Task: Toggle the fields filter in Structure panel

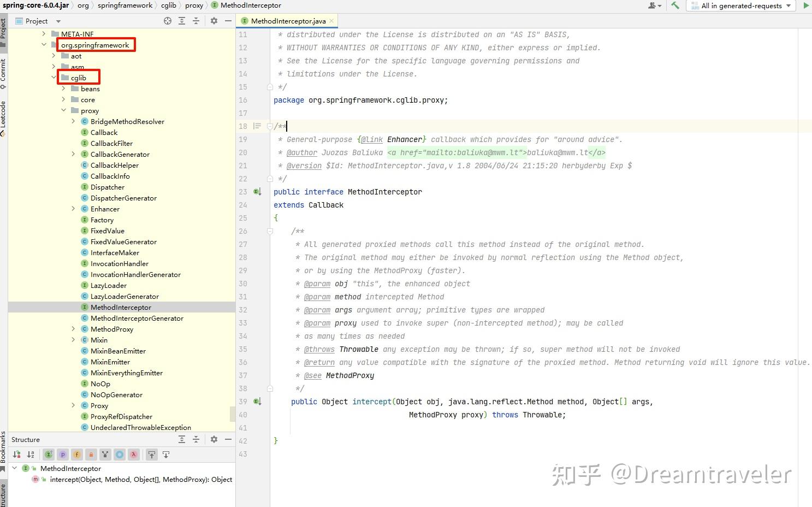Action: click(x=76, y=454)
